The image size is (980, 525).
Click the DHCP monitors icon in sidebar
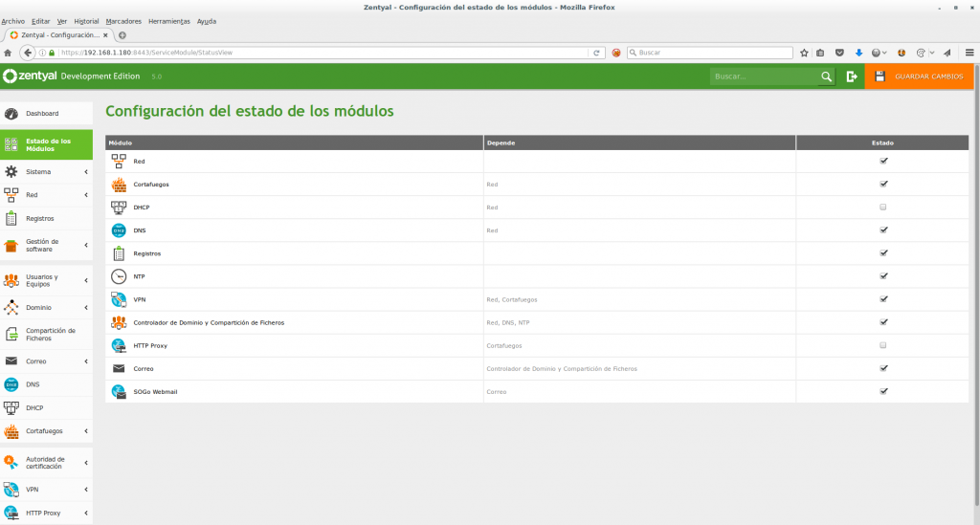tap(11, 407)
